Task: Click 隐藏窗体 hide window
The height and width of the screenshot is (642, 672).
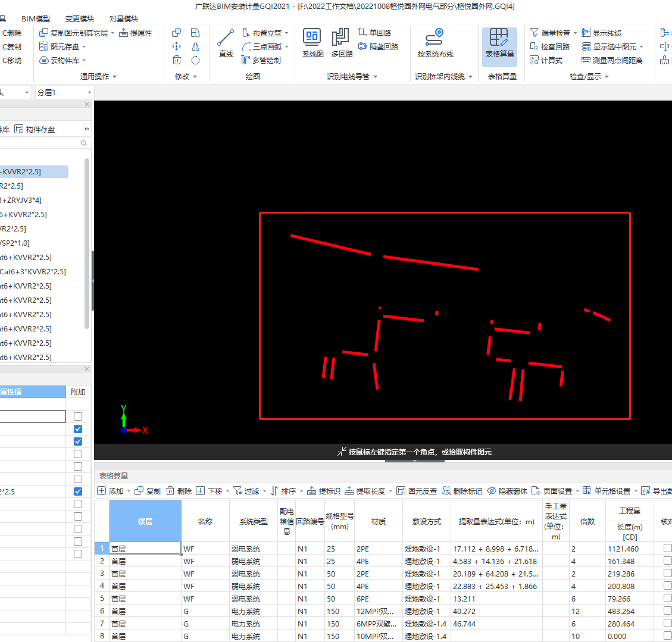Action: [508, 491]
